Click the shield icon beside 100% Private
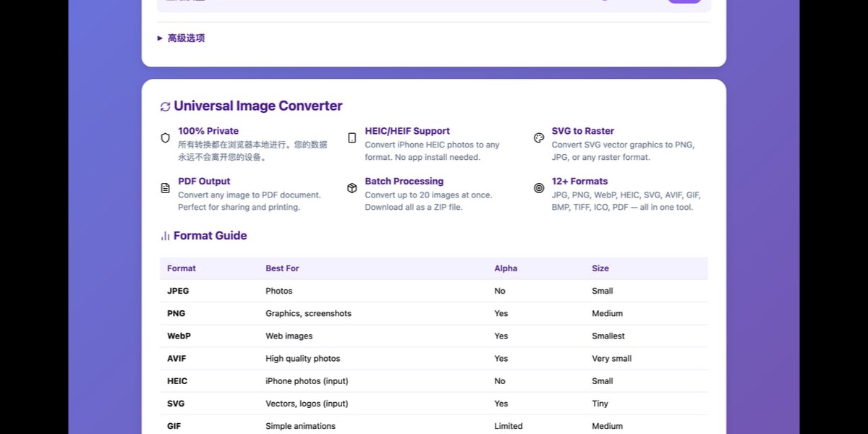Viewport: 868px width, 434px height. 166,138
